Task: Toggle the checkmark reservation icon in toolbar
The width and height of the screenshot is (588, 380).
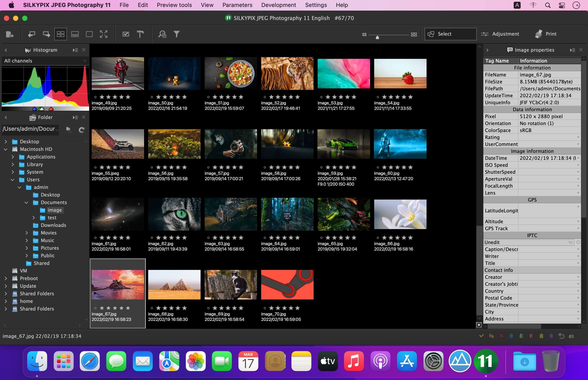Action: (x=126, y=34)
